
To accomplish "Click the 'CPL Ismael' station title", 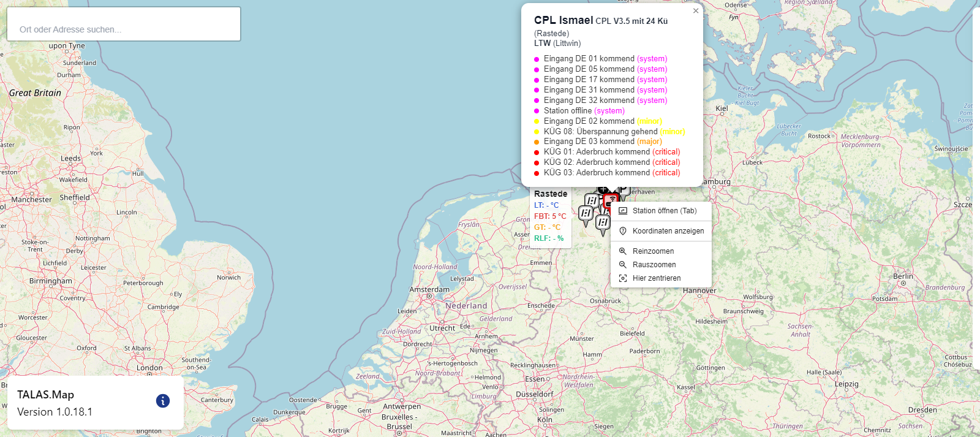I will [563, 20].
